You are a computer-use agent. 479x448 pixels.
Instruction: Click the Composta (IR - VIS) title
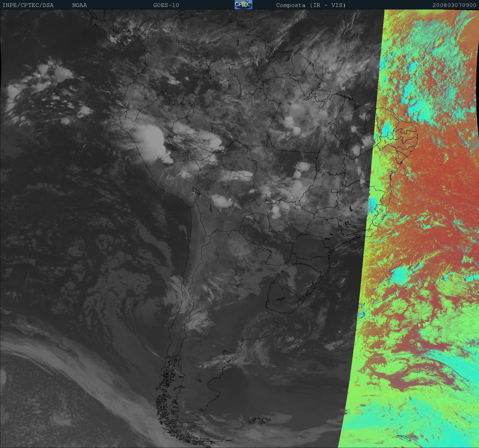311,5
